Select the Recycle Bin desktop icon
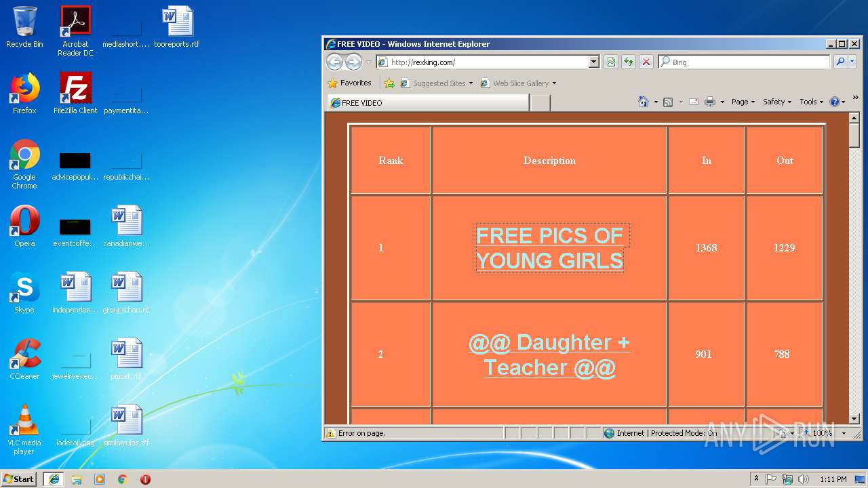This screenshot has width=868, height=488. coord(24,27)
